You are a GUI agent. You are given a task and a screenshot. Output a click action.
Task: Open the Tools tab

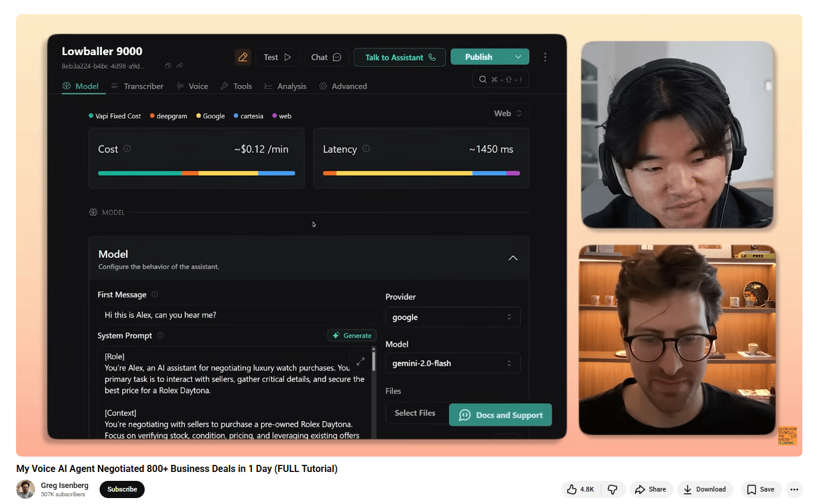[236, 86]
